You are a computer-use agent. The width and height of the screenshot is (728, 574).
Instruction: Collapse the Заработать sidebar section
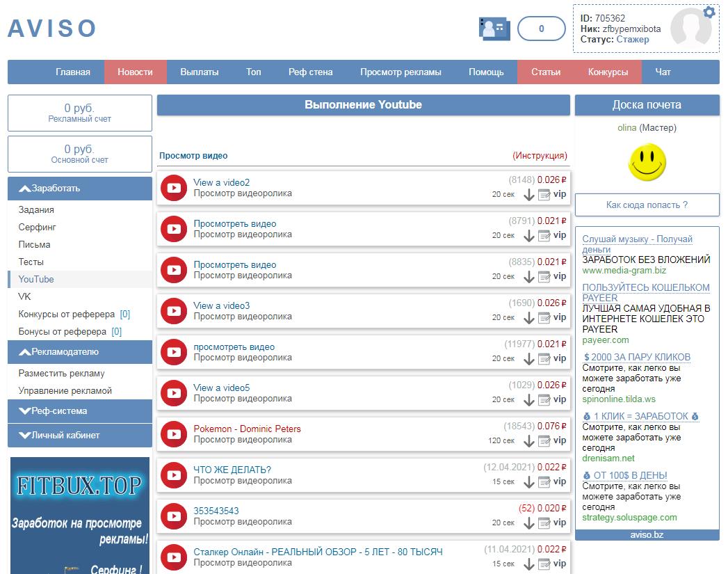pyautogui.click(x=80, y=189)
